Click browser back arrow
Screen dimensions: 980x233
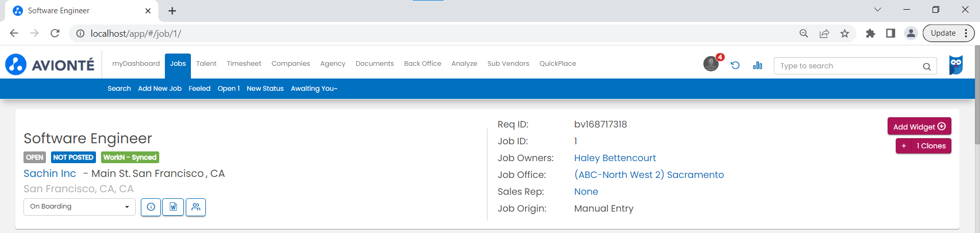(14, 33)
